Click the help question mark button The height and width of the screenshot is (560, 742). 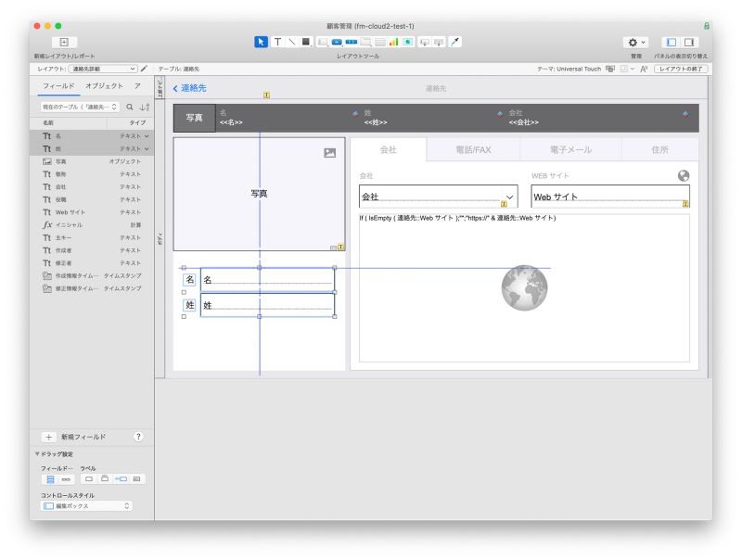pos(138,437)
